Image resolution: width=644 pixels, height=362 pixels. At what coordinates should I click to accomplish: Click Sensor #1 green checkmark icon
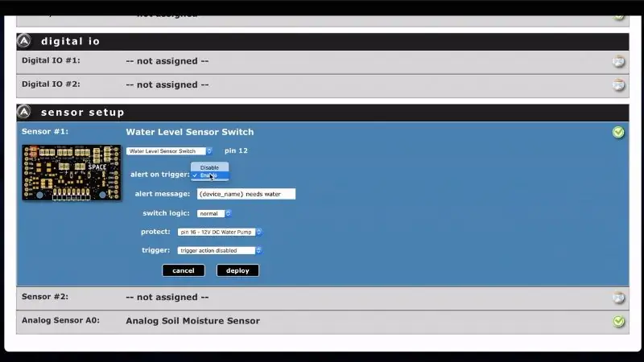click(618, 132)
